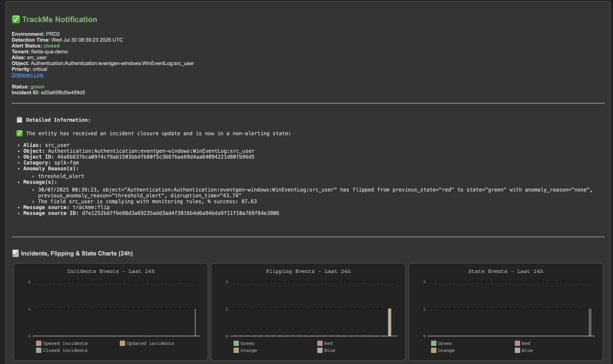Click the Priority value critical
613x364 pixels.
click(40, 69)
